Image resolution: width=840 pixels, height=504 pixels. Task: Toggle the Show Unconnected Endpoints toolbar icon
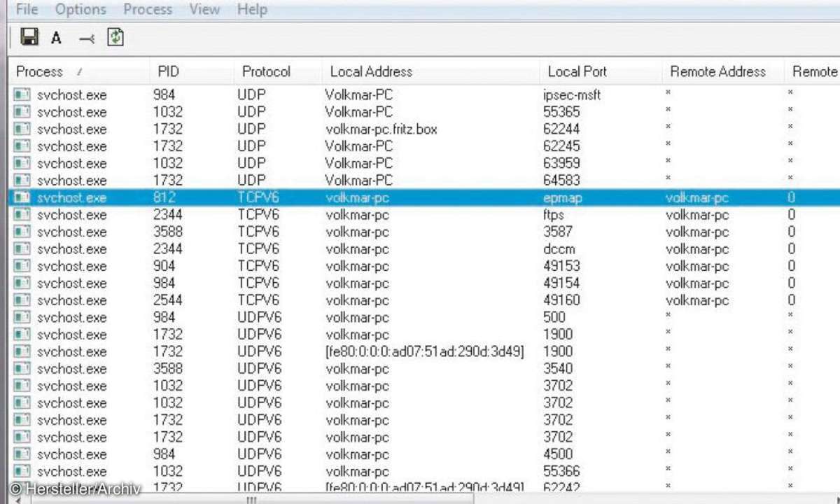click(x=87, y=39)
